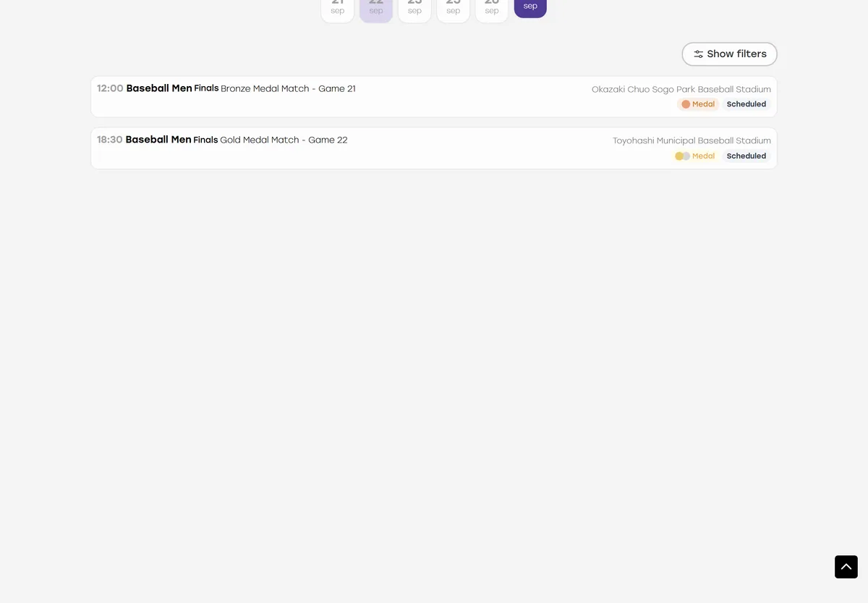Click the Medal label on Game 22 row
Viewport: 868px width, 603px height.
click(703, 156)
